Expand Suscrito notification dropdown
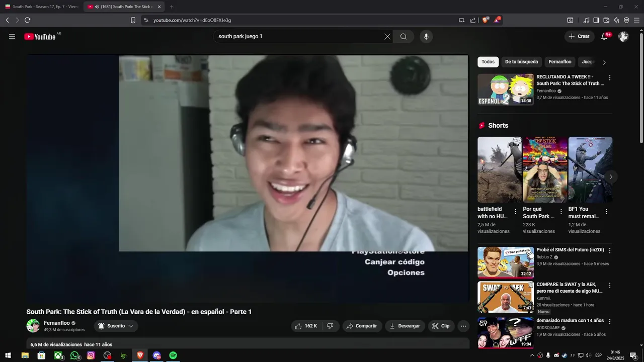This screenshot has width=644, height=362. click(x=116, y=326)
